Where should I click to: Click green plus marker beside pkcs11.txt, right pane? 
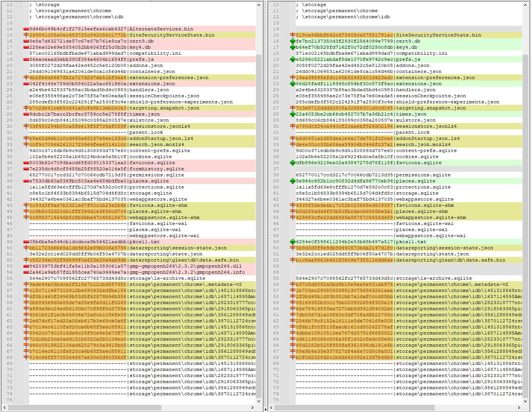tap(292, 242)
